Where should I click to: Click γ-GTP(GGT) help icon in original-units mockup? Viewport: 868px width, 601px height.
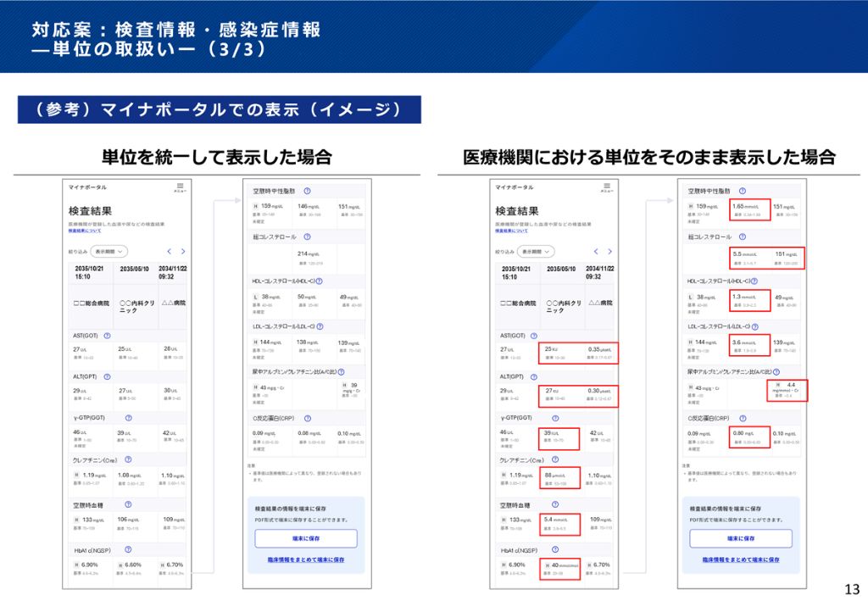click(555, 419)
